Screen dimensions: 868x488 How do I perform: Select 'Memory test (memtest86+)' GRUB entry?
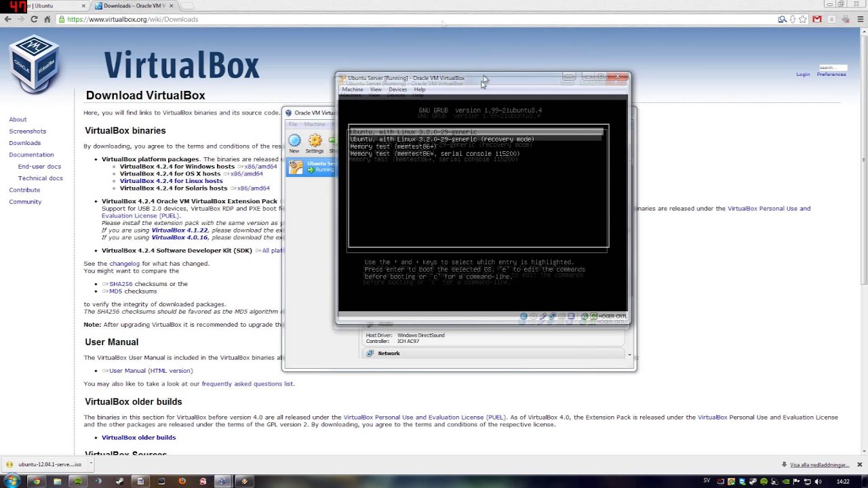coord(393,146)
